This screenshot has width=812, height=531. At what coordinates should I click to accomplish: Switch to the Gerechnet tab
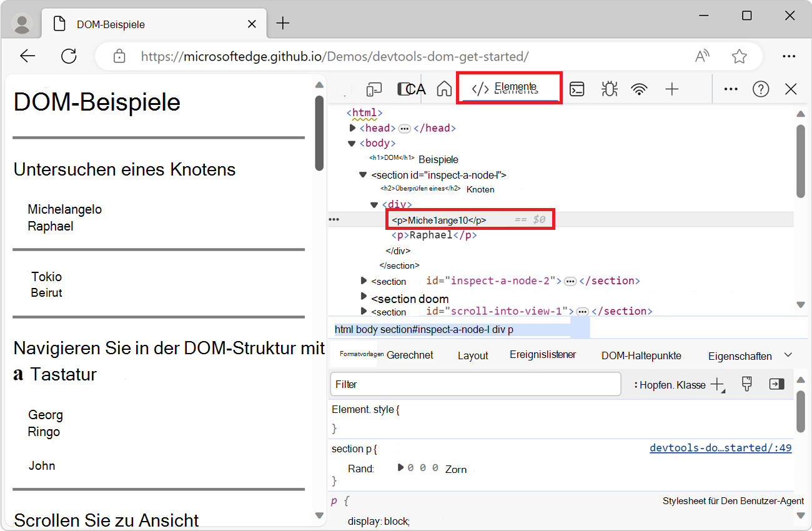(x=410, y=355)
